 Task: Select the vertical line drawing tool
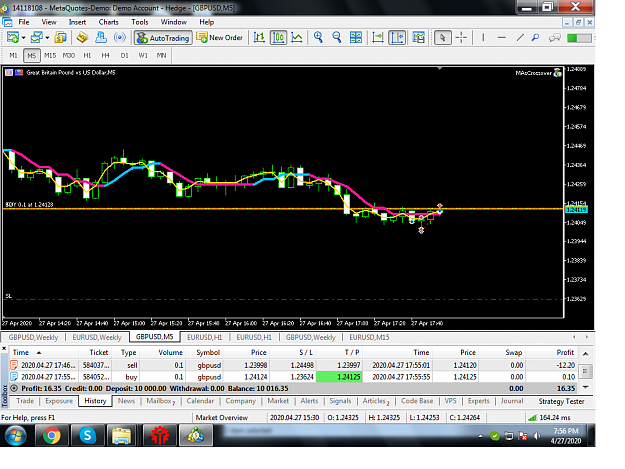pyautogui.click(x=483, y=38)
